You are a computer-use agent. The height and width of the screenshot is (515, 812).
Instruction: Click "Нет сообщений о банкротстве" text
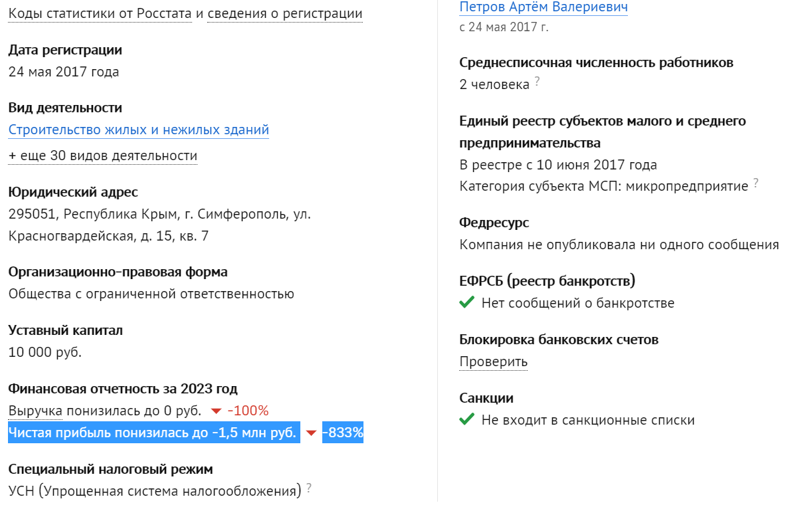point(578,303)
